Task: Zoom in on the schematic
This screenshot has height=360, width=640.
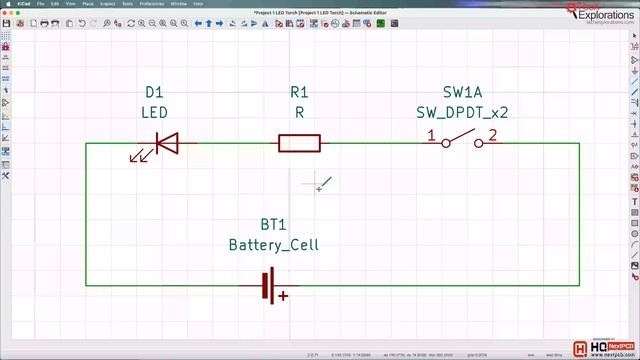Action: (142, 24)
